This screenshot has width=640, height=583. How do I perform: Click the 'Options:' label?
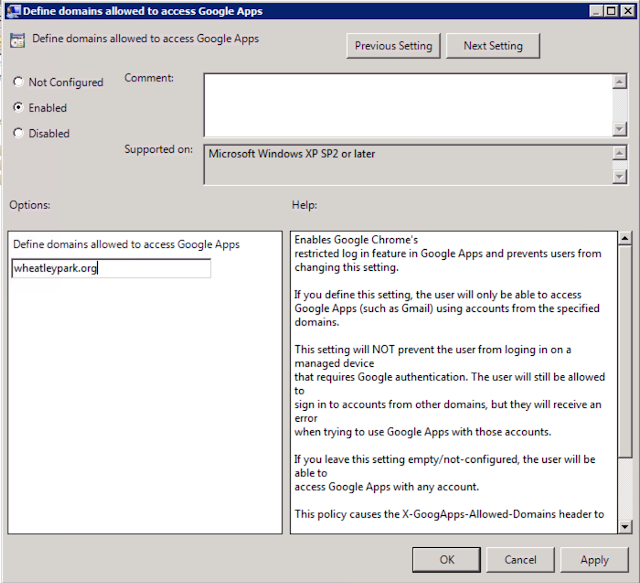pyautogui.click(x=30, y=205)
